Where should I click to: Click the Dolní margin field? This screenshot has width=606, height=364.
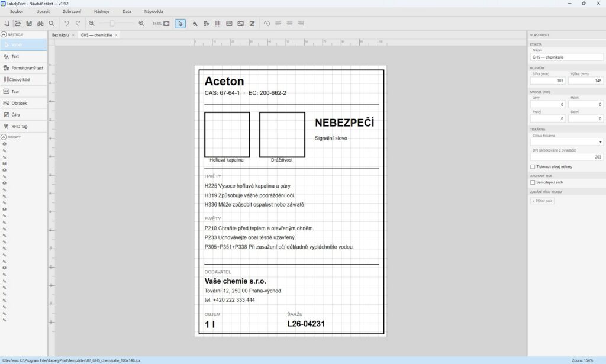(586, 118)
